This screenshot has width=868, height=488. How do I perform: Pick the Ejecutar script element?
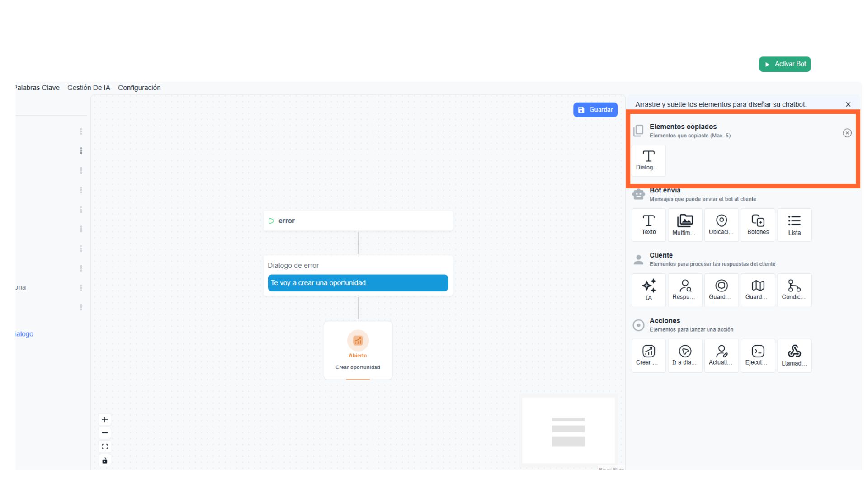[758, 355]
